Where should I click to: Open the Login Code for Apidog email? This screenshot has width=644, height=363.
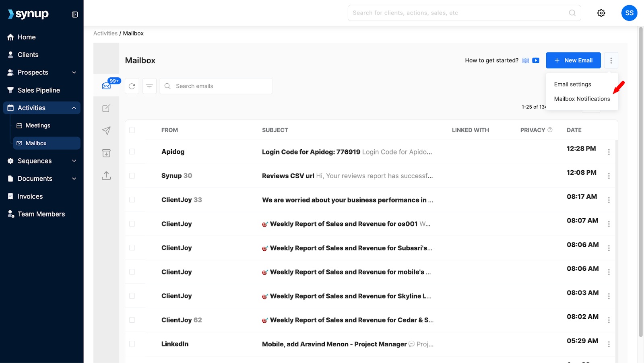[347, 152]
